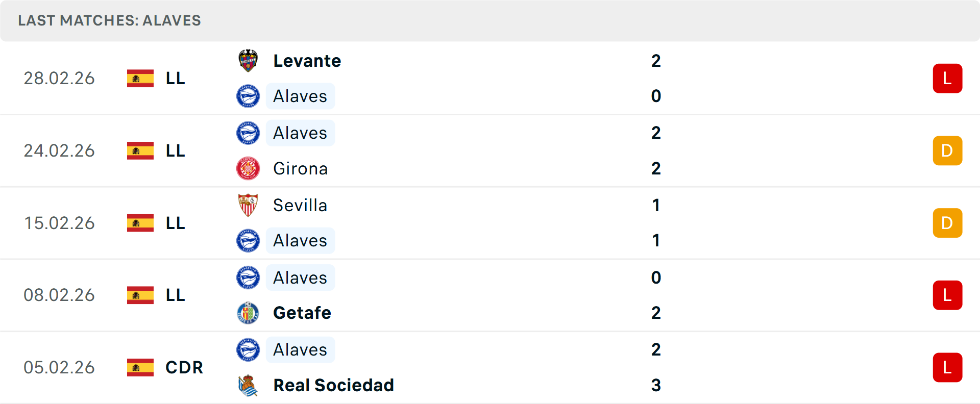Click Spain flag on the 28.02.26 row
This screenshot has height=404, width=980.
140,79
